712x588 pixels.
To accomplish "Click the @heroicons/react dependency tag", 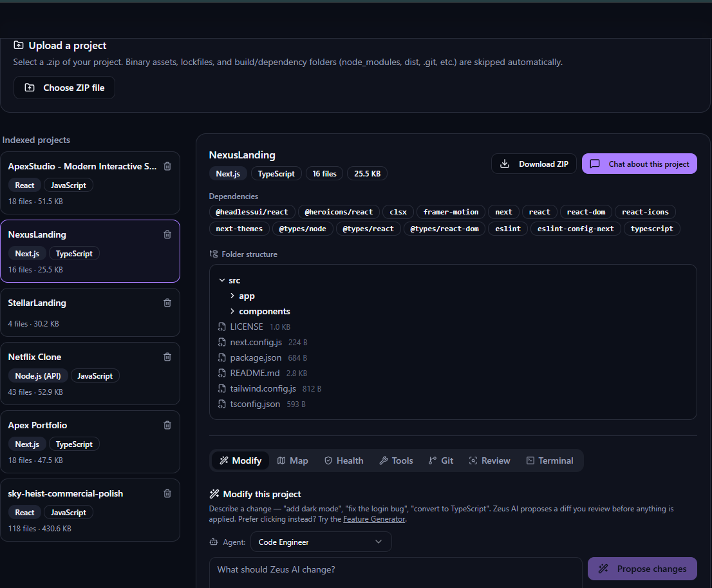I will click(x=339, y=212).
